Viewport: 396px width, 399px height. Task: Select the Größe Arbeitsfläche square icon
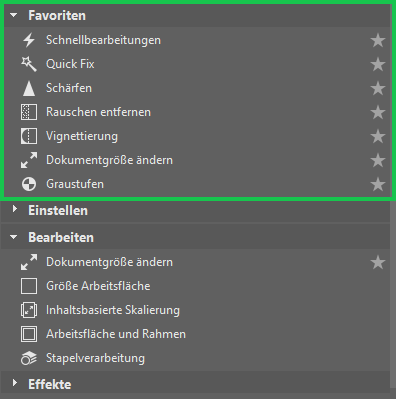coord(29,286)
